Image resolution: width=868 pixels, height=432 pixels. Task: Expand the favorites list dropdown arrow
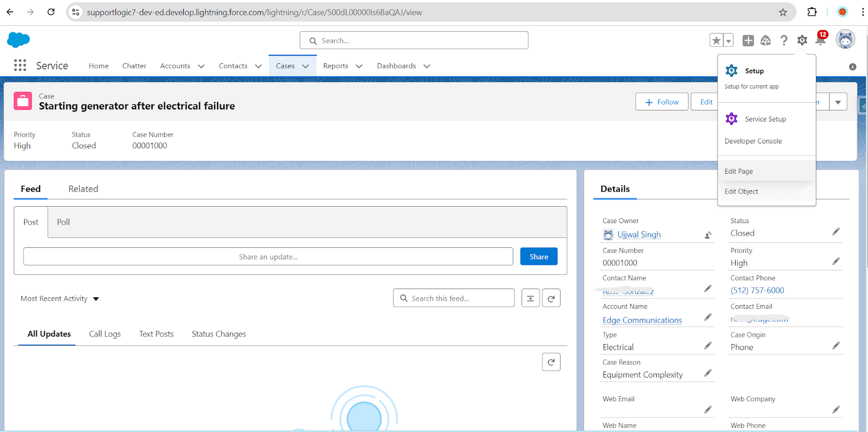(729, 40)
